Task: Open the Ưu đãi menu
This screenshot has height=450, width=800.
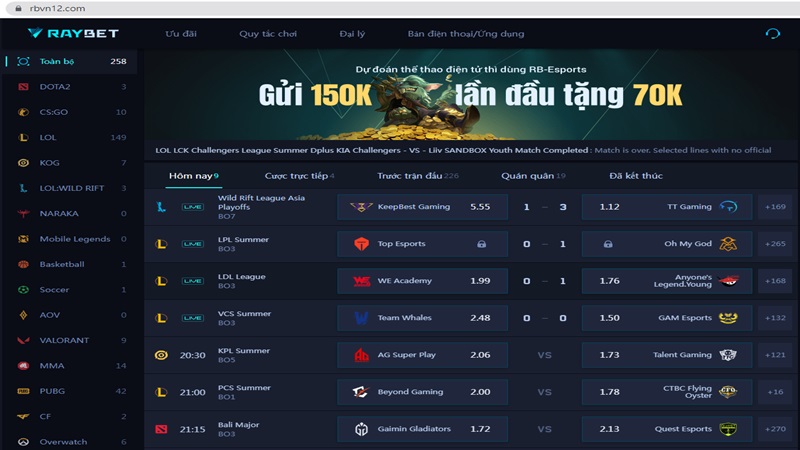Action: [181, 34]
